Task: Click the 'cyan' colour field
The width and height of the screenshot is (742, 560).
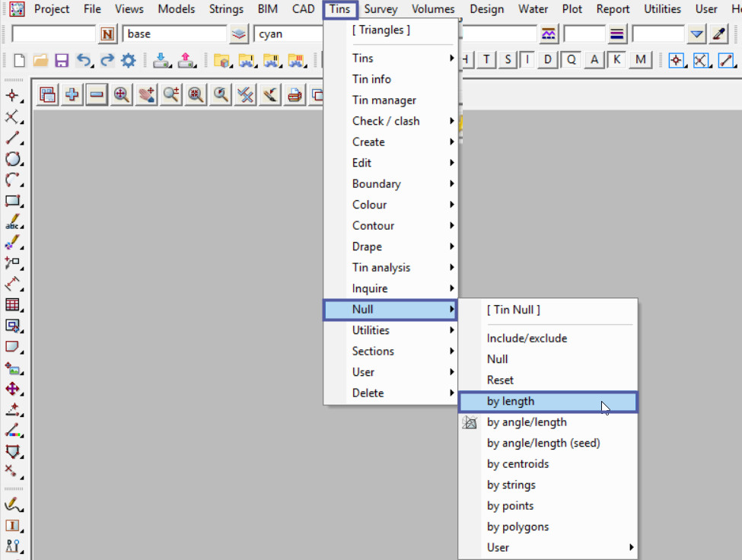Action: tap(289, 34)
